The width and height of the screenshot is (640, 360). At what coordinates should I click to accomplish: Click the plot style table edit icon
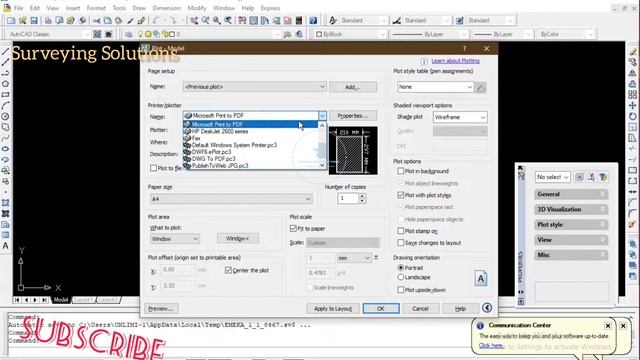(x=481, y=87)
